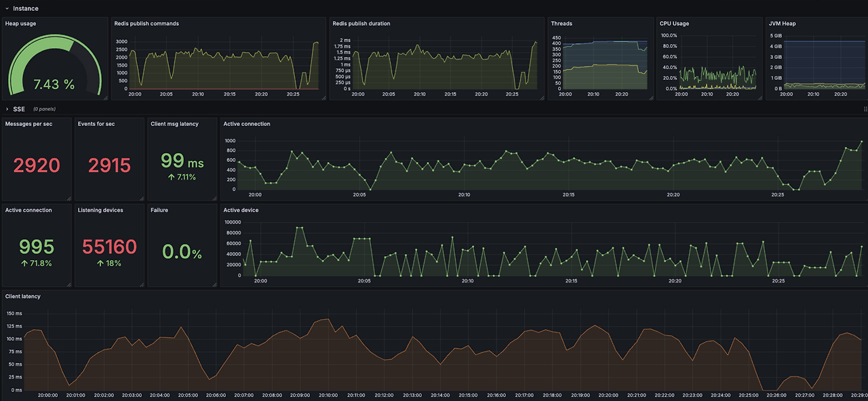
Task: Select the Listening devices panel title
Action: 100,210
